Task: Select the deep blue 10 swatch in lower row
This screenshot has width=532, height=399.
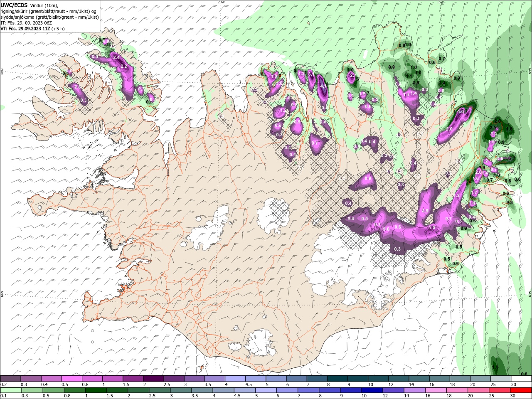Action: coord(372,390)
